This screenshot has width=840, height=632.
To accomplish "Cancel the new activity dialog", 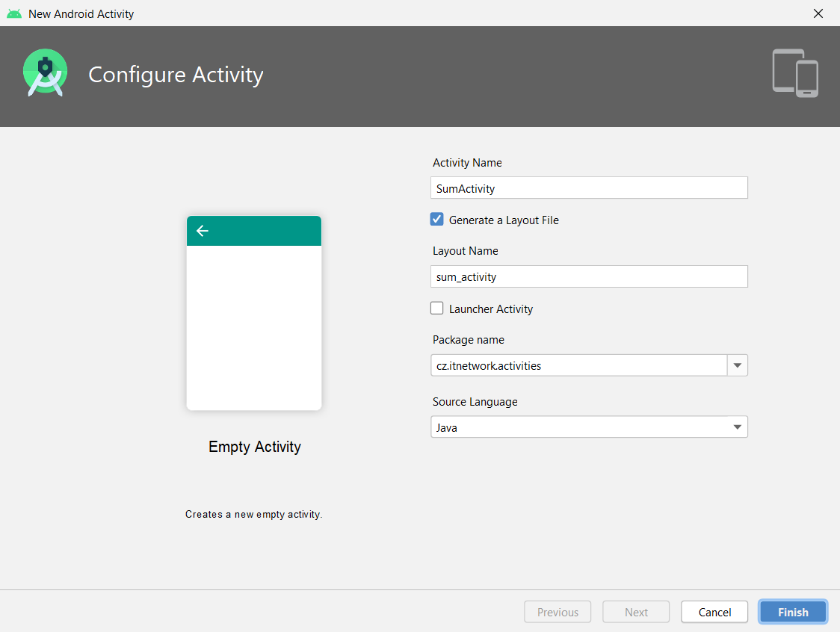I will [714, 611].
